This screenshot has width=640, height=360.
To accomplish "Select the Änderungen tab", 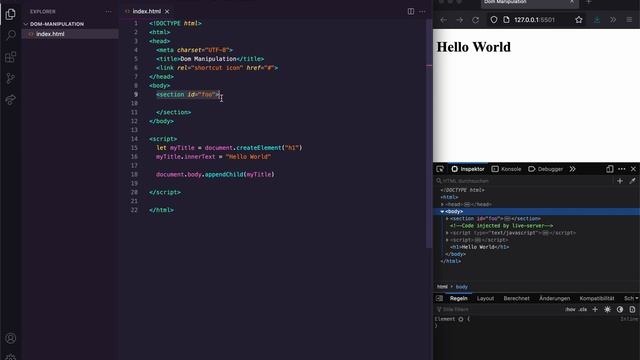I will [554, 298].
